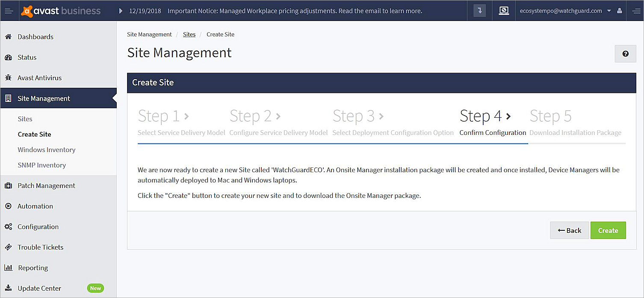Expand the notice banner arrow

tap(120, 10)
